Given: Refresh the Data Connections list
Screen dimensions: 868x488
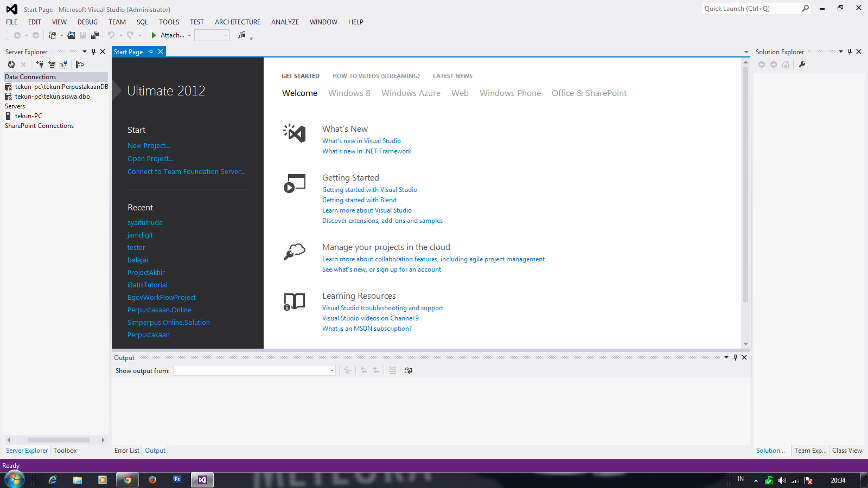Looking at the screenshot, I should click(11, 64).
